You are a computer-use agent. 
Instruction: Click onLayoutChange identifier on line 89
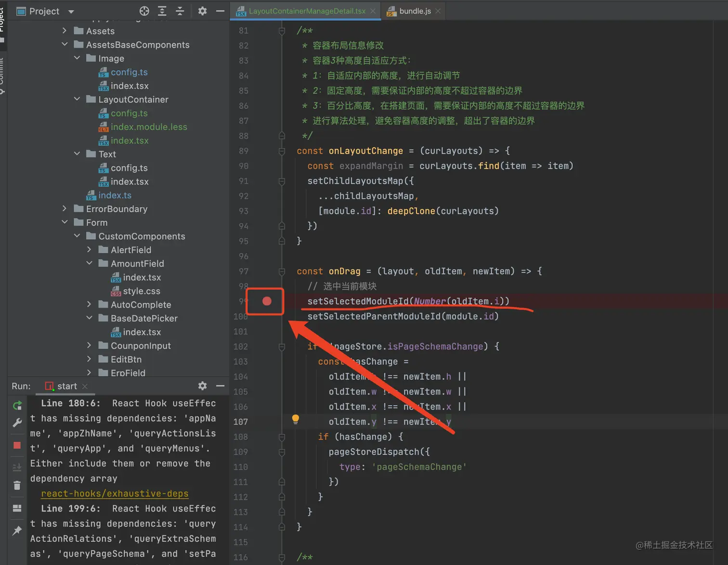[x=366, y=151]
